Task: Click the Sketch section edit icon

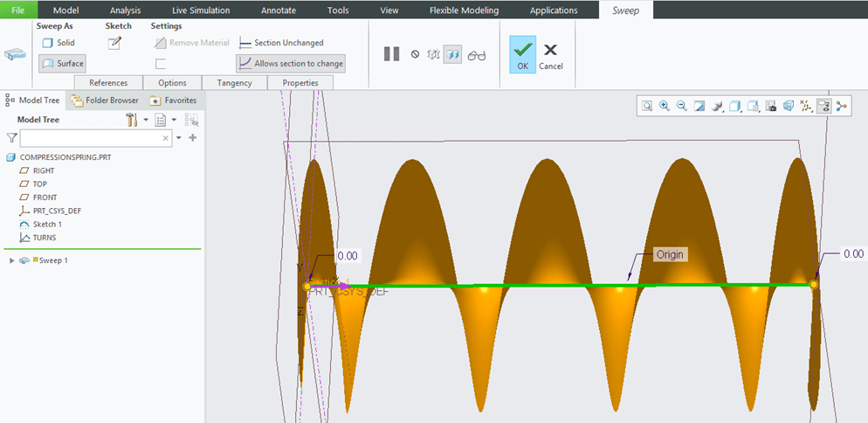Action: click(x=114, y=44)
